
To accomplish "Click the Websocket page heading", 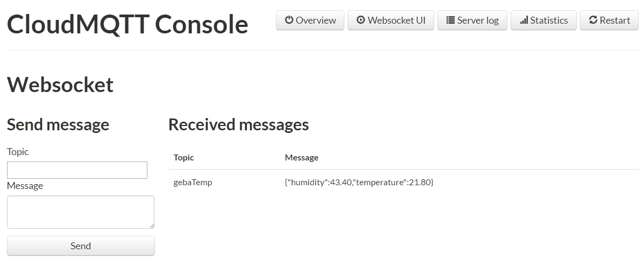I will 60,85.
